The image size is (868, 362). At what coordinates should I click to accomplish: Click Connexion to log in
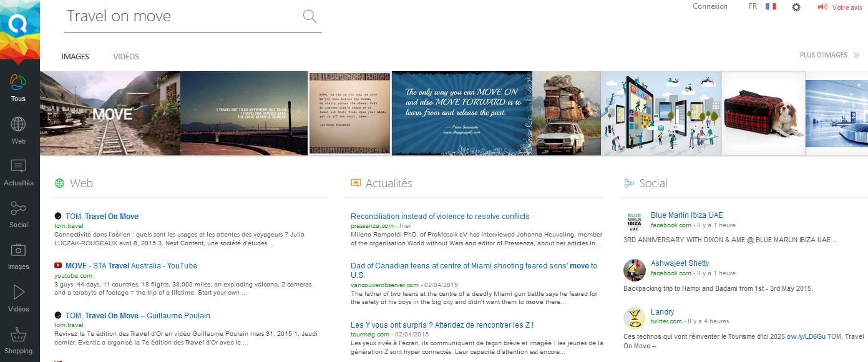click(x=710, y=6)
